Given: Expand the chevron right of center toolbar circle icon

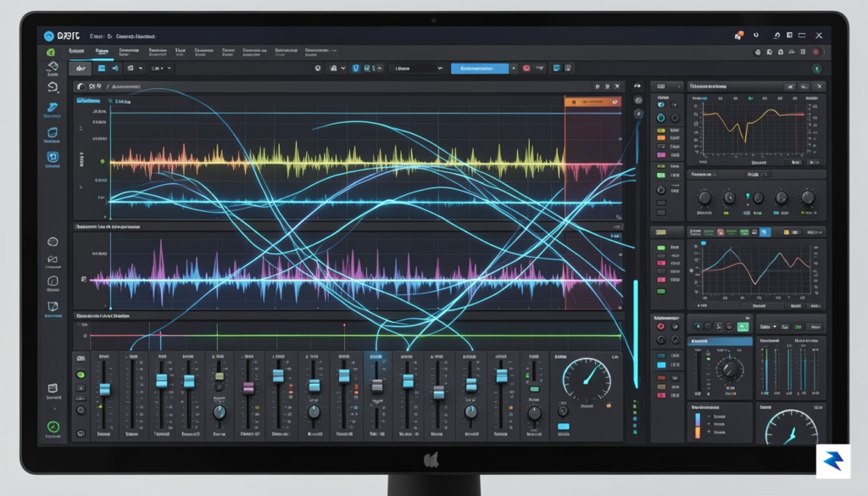Looking at the screenshot, I should 343,68.
